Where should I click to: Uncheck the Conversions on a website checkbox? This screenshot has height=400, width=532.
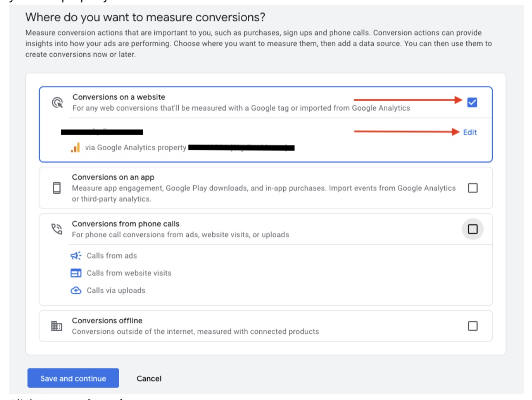(473, 102)
